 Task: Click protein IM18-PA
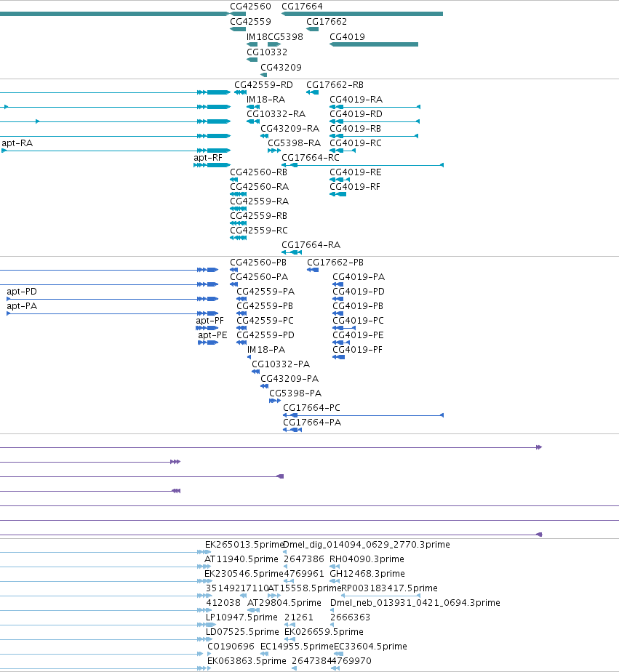[265, 350]
